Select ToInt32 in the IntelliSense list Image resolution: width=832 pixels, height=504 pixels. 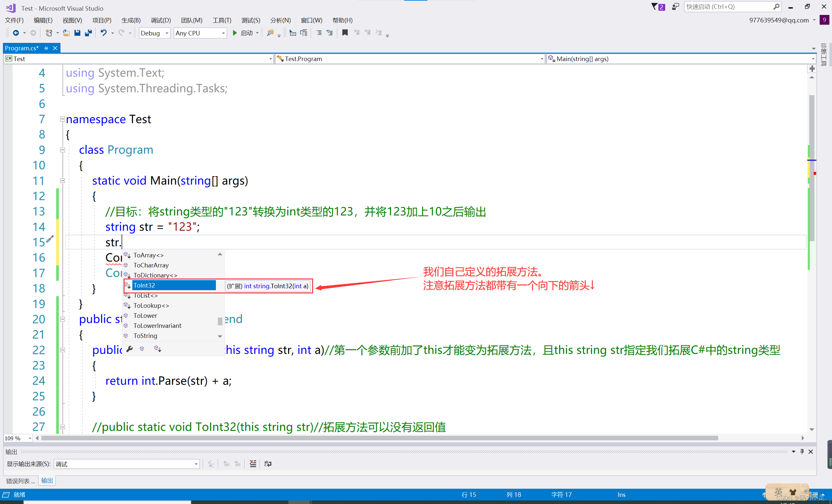[170, 285]
